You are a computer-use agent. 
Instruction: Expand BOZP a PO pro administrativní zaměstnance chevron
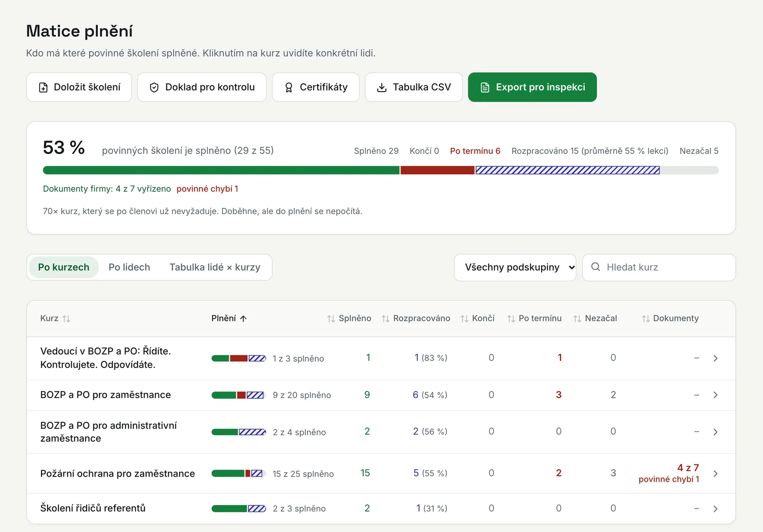coord(715,432)
